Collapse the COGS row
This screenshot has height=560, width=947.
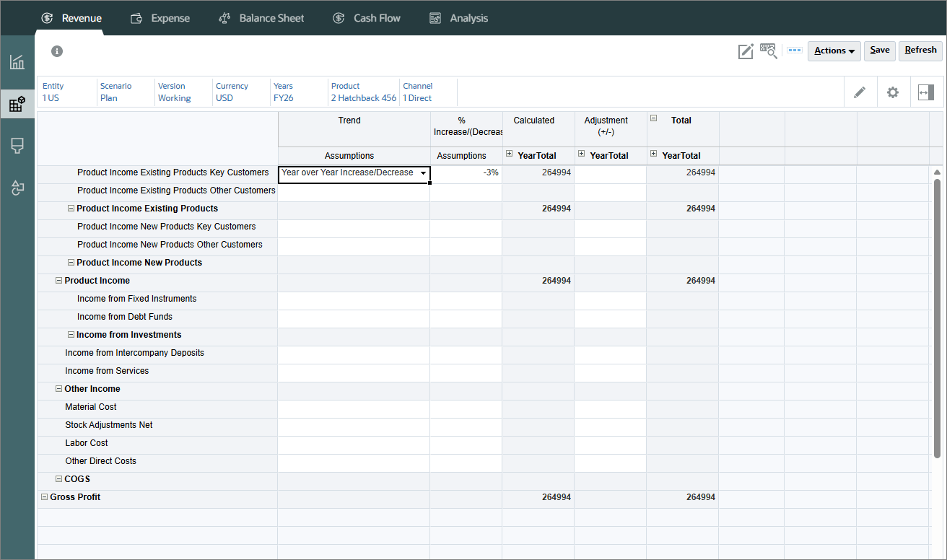(58, 479)
